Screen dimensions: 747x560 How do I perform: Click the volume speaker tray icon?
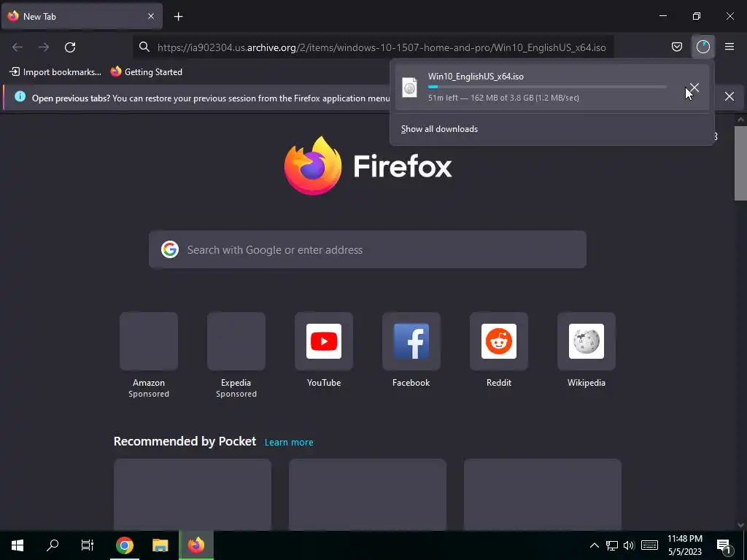point(629,545)
